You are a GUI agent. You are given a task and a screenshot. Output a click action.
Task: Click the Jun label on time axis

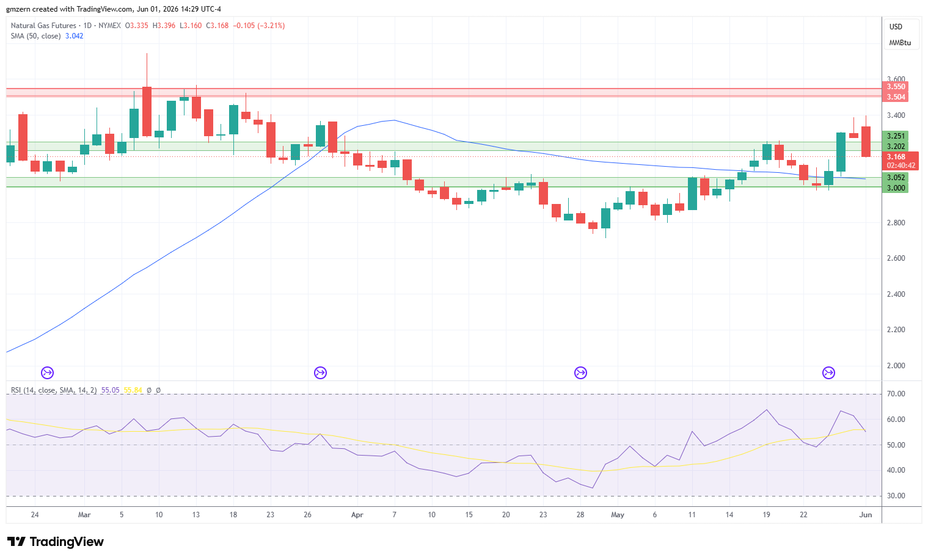pyautogui.click(x=866, y=515)
